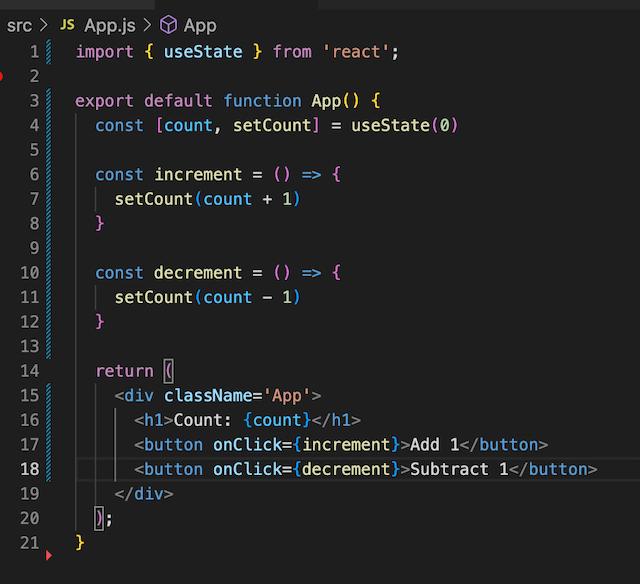Click line number 14 in the gutter
The width and height of the screenshot is (640, 584).
tap(30, 371)
